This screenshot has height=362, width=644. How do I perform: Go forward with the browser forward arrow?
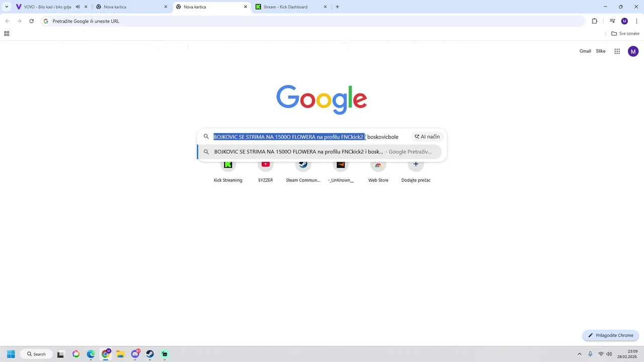tap(19, 21)
